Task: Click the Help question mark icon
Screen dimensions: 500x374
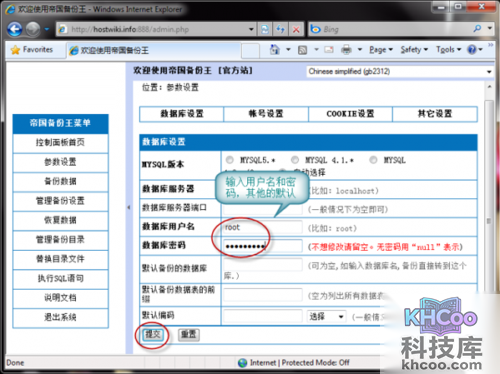Action: tap(472, 50)
